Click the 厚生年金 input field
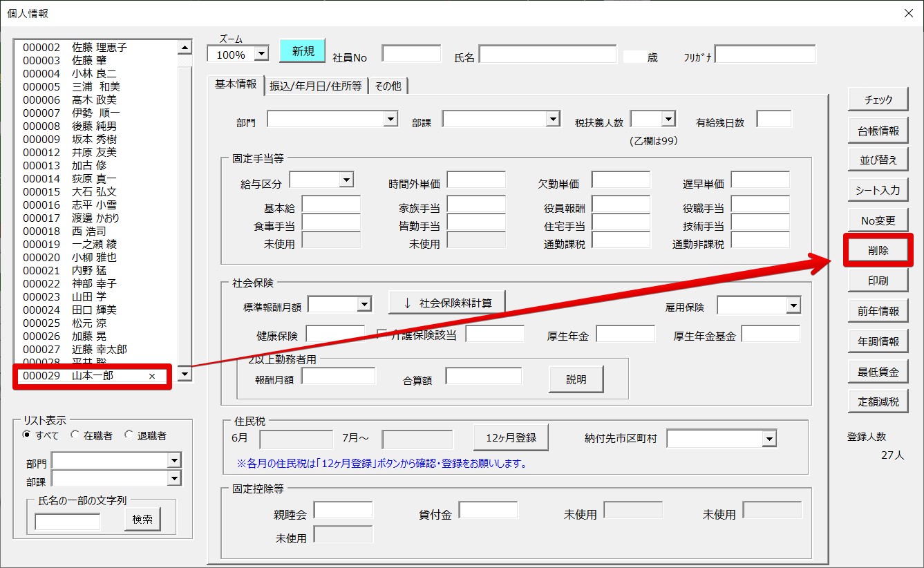 pyautogui.click(x=625, y=334)
